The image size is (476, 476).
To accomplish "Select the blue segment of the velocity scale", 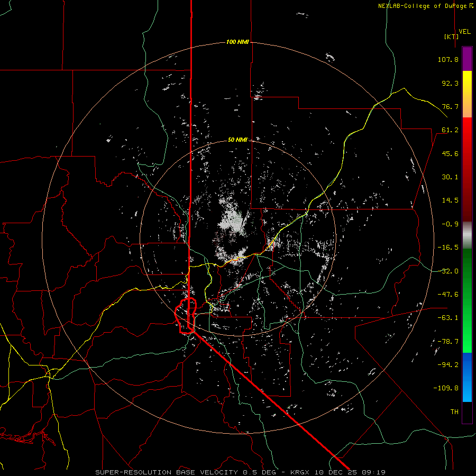I will tap(467, 377).
